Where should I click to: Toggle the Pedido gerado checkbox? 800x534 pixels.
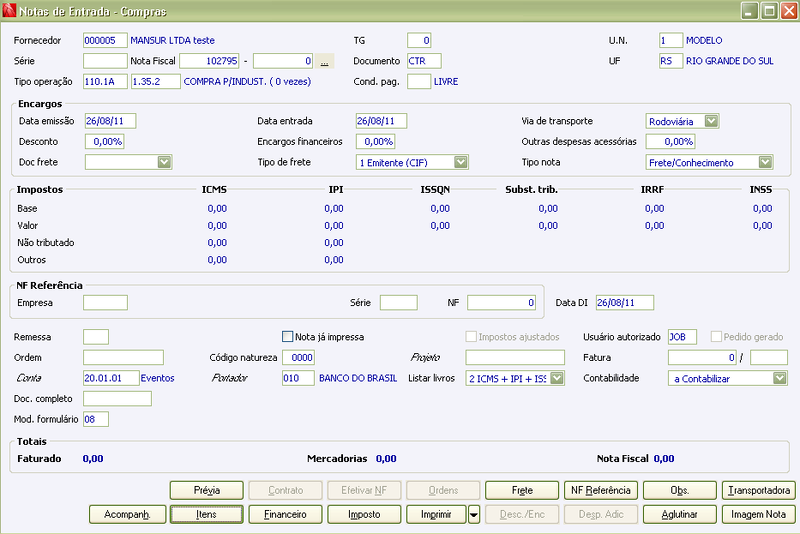pos(716,337)
